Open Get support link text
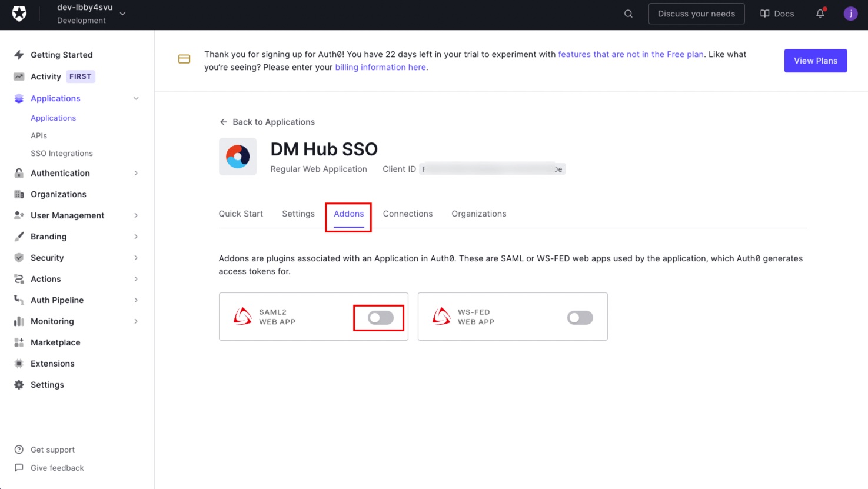 (x=53, y=450)
